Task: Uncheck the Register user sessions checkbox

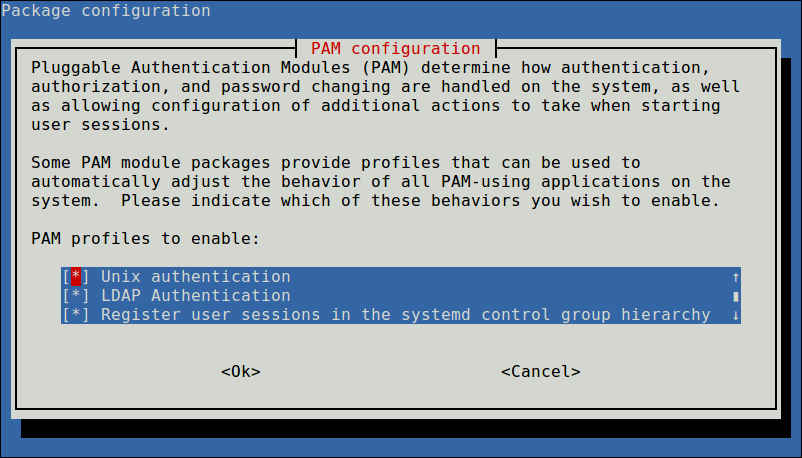Action: 76,315
